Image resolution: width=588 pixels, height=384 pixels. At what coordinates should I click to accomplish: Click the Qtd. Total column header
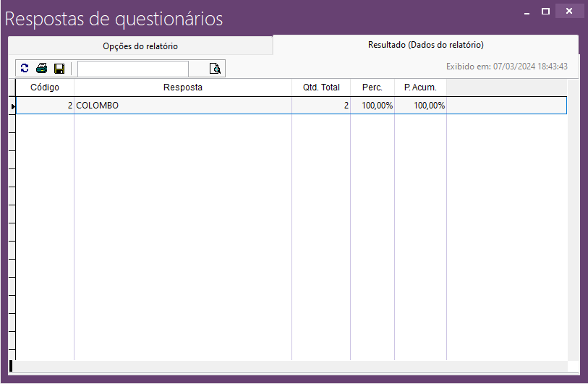pos(321,88)
